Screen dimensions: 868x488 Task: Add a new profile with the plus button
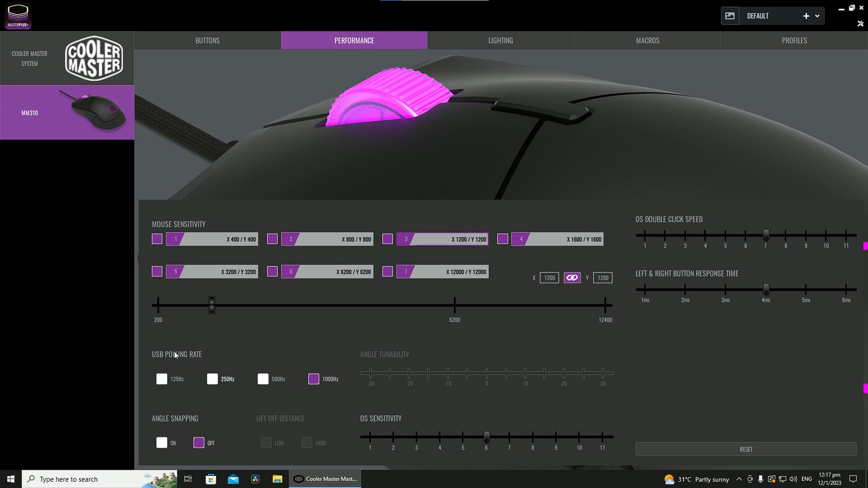(x=807, y=15)
